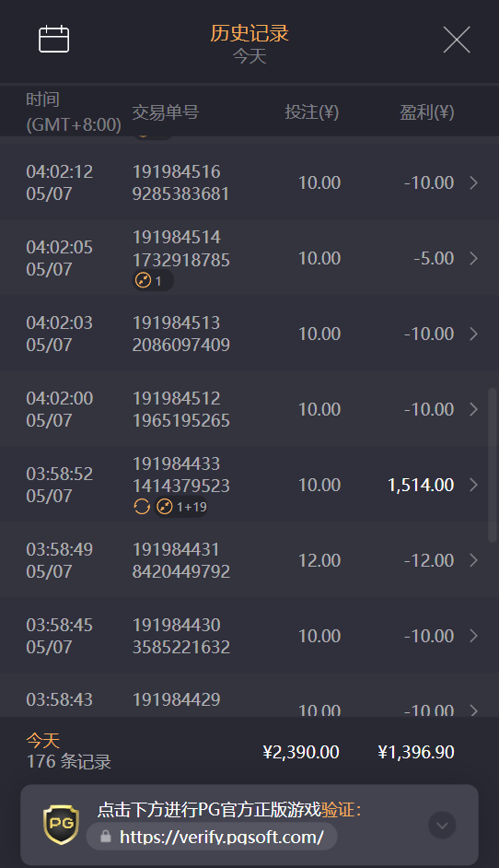Click the bonus badge showing 1+19

click(x=181, y=507)
